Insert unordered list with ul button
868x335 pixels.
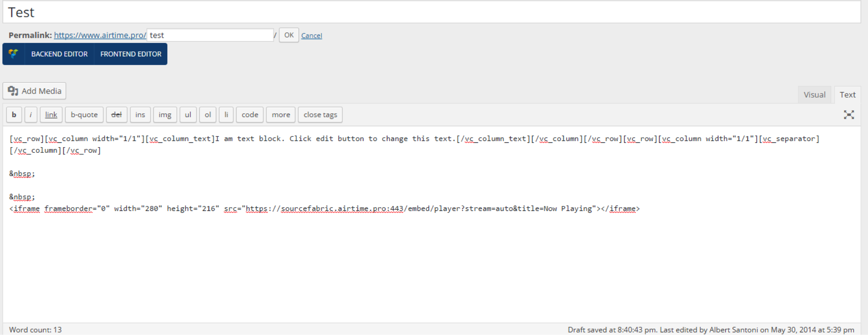pos(188,115)
